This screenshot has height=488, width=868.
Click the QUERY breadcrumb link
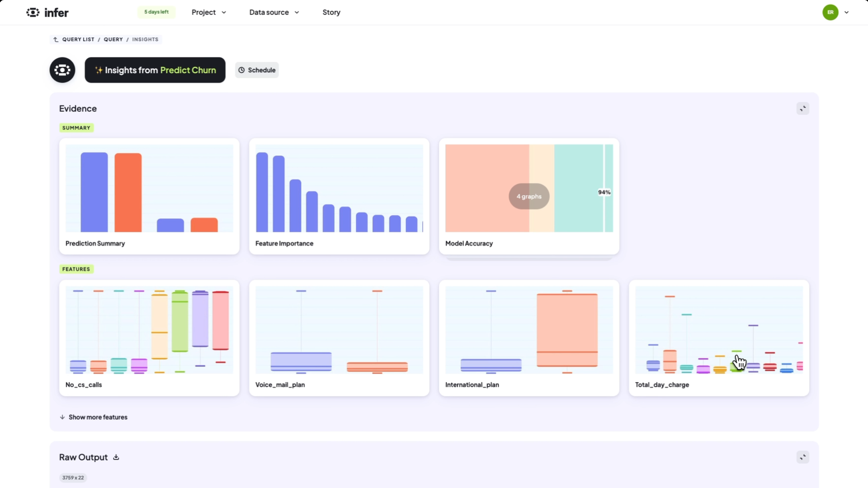point(113,40)
